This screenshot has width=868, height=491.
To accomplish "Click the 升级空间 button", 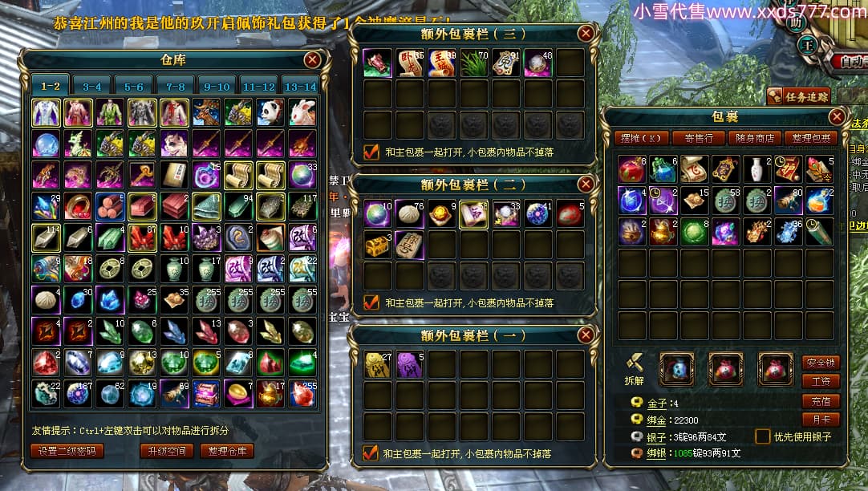I will (x=167, y=451).
